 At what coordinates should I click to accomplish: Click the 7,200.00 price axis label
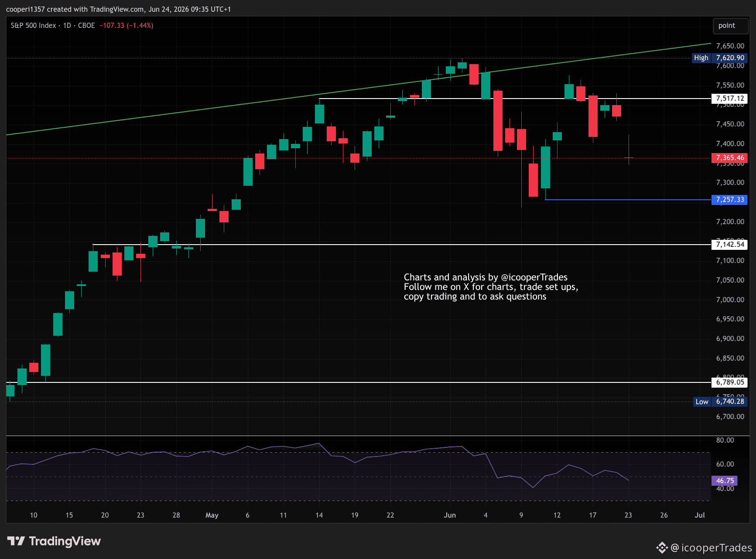pyautogui.click(x=730, y=222)
